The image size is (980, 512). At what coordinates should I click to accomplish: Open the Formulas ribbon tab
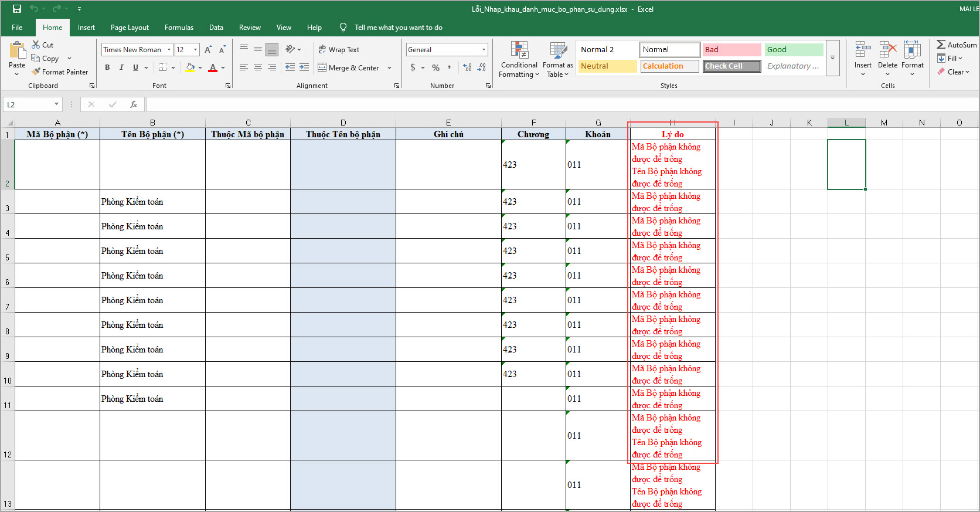click(179, 28)
